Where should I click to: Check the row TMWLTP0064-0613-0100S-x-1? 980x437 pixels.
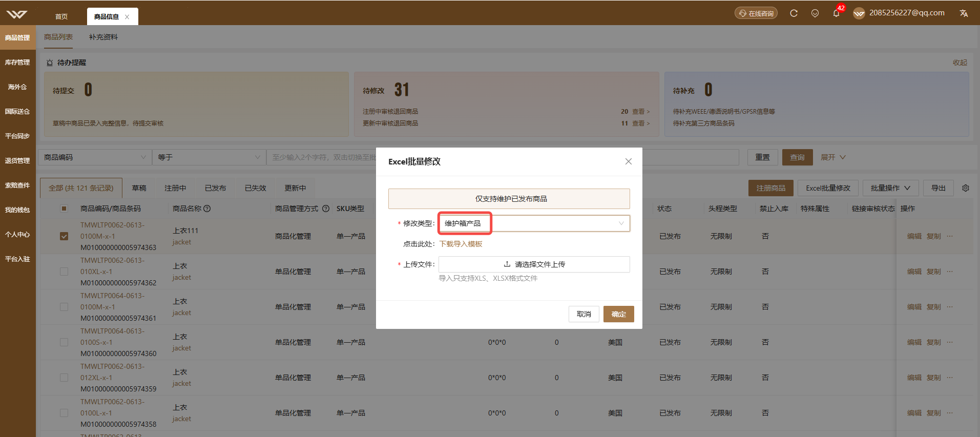(64, 342)
